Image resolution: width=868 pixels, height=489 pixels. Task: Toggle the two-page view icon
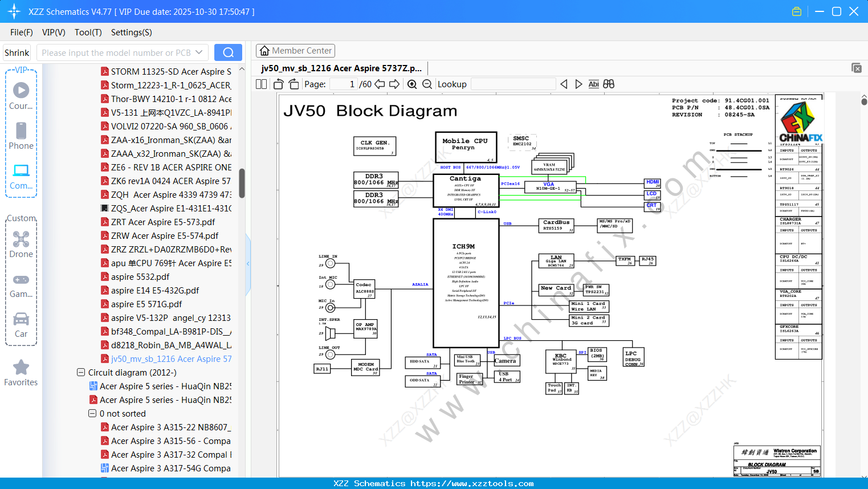[262, 84]
